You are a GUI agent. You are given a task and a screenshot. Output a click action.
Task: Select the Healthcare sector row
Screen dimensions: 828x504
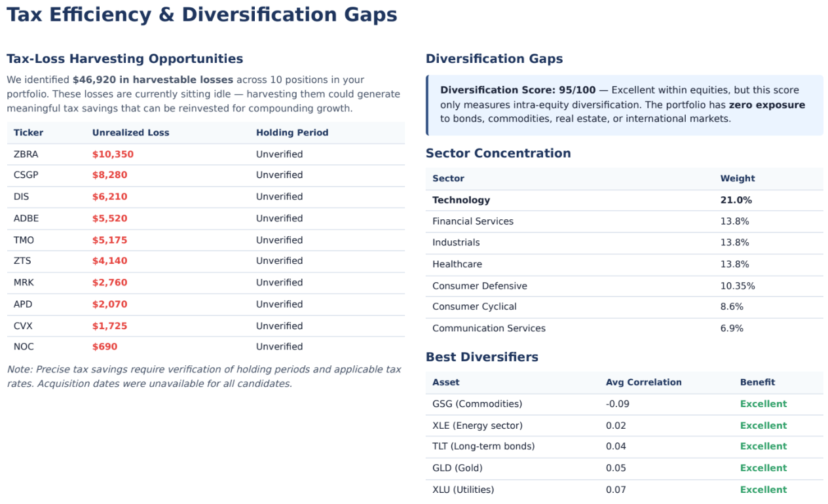coord(624,264)
